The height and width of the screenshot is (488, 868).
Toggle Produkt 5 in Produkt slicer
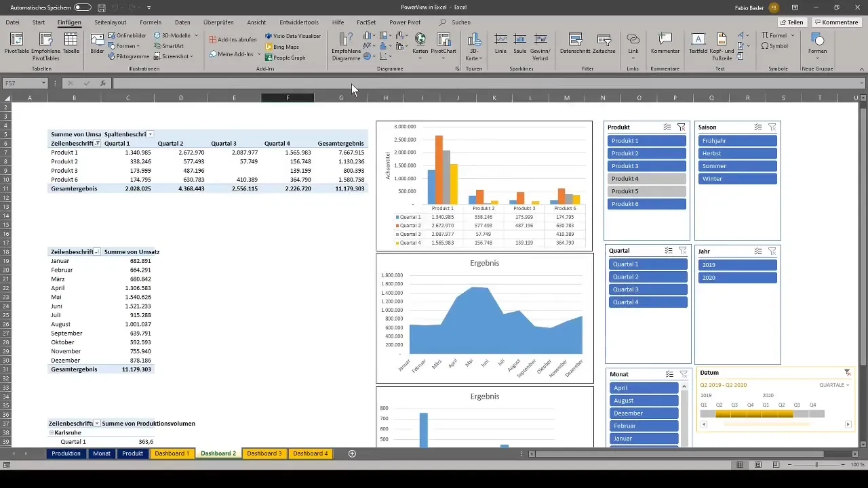647,191
